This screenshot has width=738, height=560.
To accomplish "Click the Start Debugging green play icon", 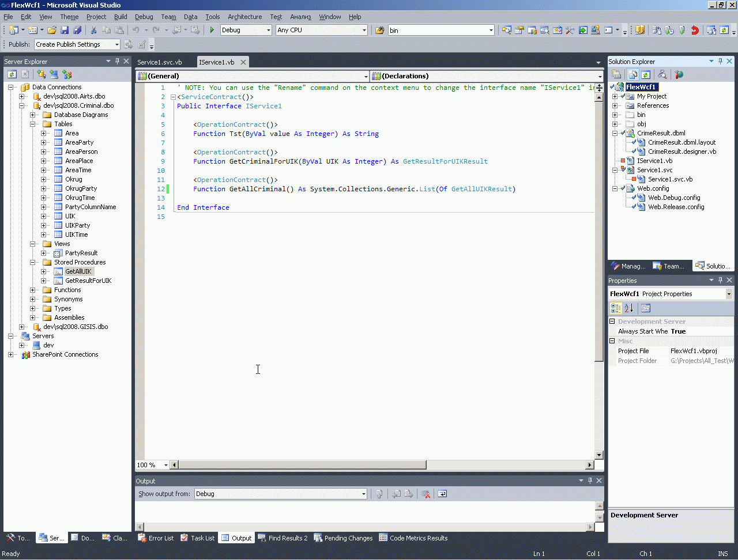I will click(x=212, y=30).
